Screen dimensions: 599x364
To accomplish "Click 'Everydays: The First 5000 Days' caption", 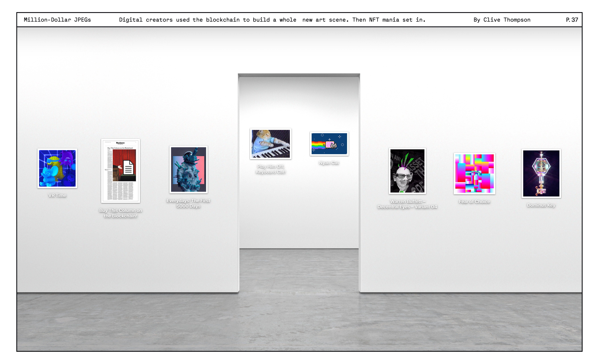I will coord(188,203).
